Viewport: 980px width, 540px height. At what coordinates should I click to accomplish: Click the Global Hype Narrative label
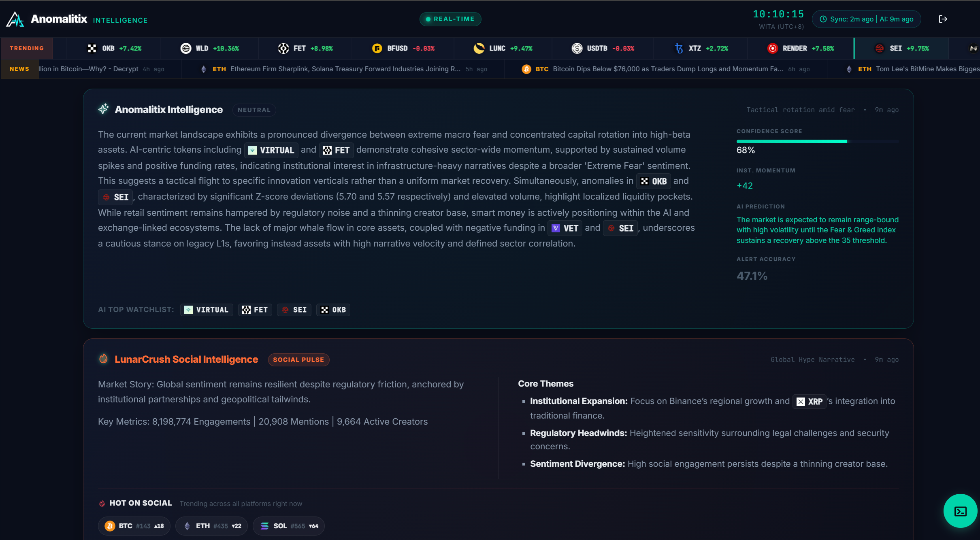[813, 360]
